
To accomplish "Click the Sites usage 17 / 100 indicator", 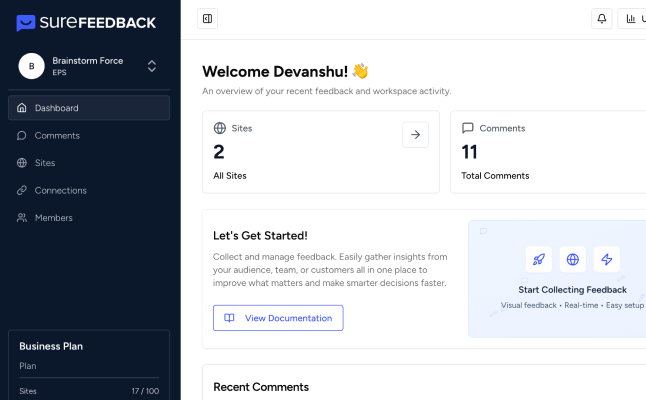I will coord(145,391).
